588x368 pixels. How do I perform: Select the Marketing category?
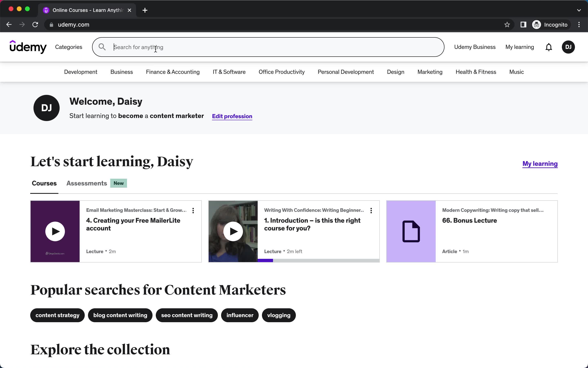pyautogui.click(x=430, y=72)
